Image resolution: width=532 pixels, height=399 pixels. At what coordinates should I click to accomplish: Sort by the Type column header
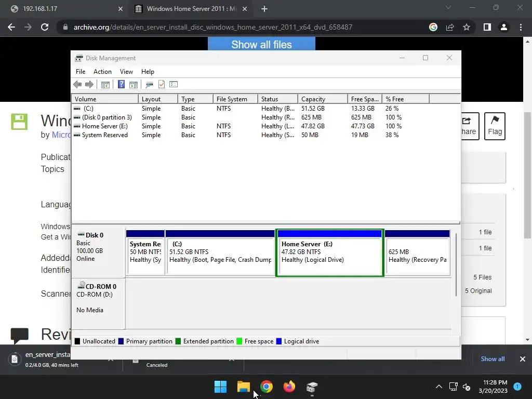point(195,99)
